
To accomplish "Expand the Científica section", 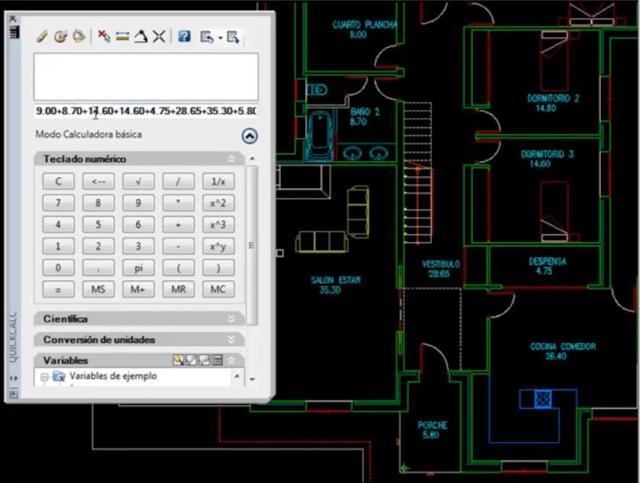I will 231,319.
